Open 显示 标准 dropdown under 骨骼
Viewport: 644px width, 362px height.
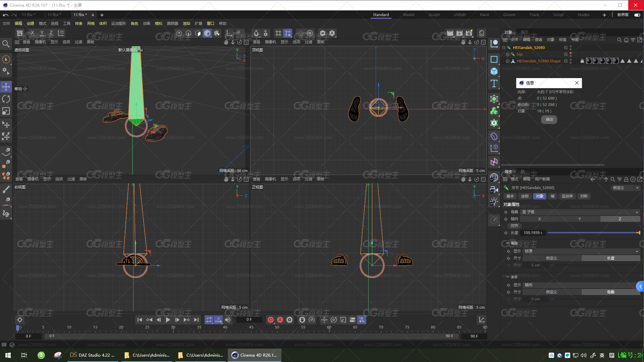(x=581, y=251)
